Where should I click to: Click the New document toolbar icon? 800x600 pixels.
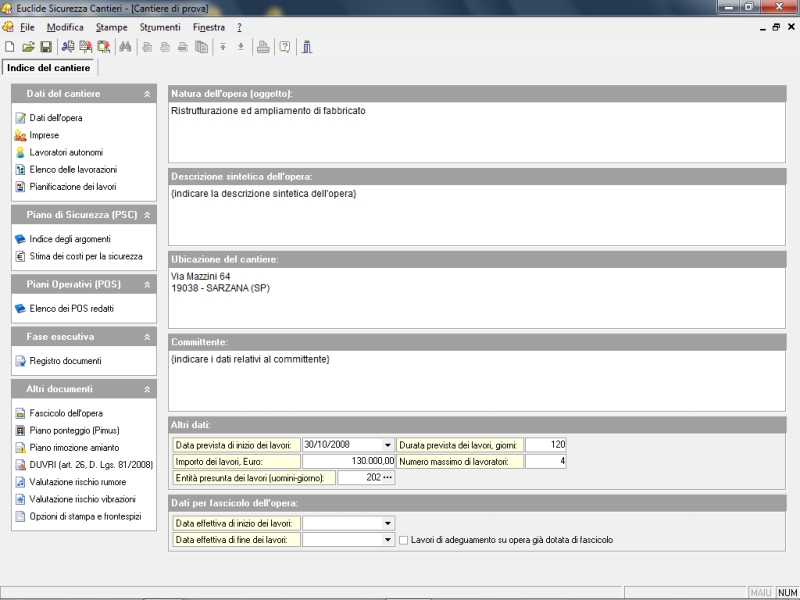click(10, 47)
